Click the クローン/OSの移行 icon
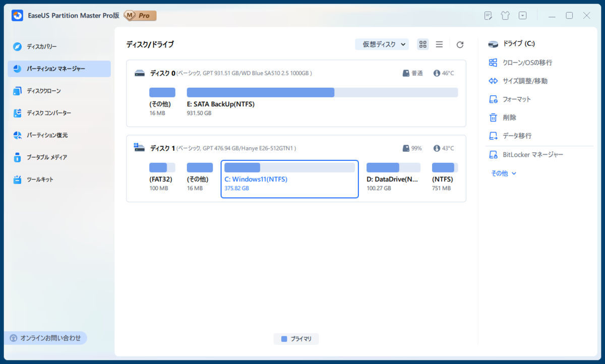The height and width of the screenshot is (364, 605). click(x=493, y=63)
